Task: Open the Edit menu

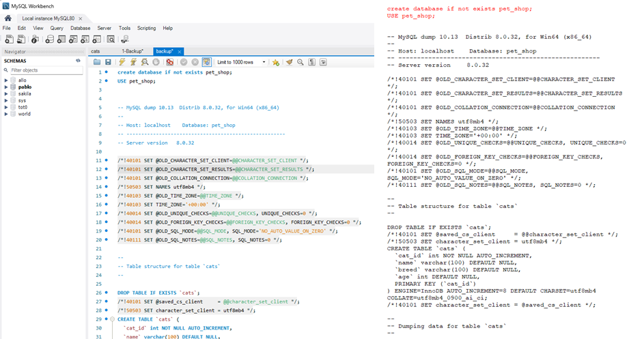Action: [21, 29]
